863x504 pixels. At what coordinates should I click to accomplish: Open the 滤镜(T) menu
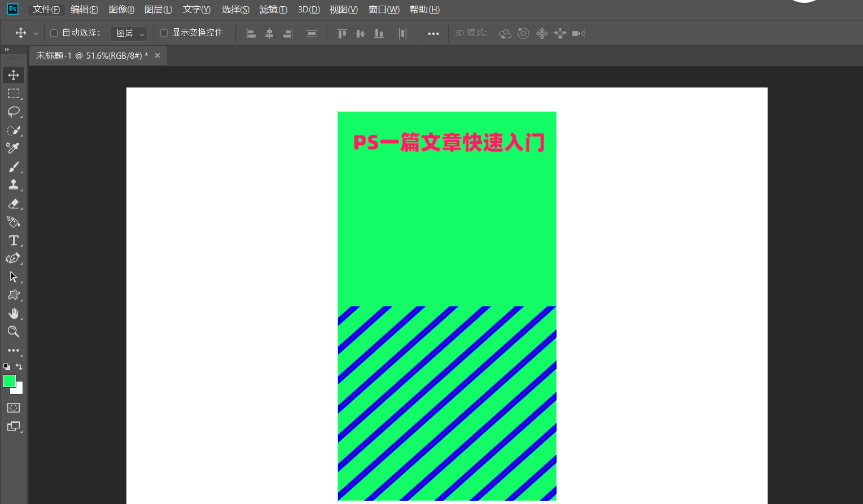click(x=273, y=10)
